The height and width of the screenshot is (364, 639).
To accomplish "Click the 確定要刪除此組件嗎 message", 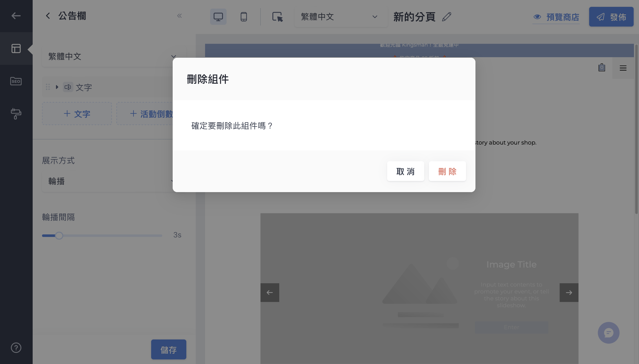I will pyautogui.click(x=232, y=126).
